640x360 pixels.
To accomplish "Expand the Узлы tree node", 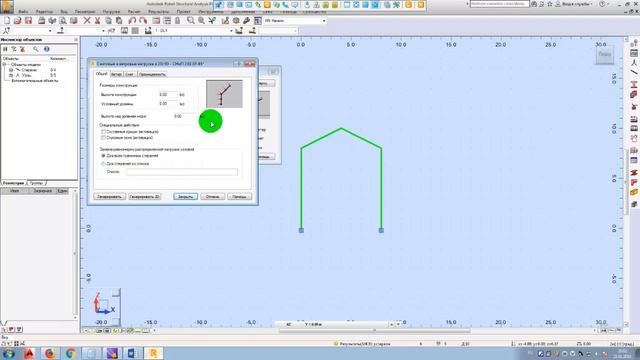I will coord(11,76).
